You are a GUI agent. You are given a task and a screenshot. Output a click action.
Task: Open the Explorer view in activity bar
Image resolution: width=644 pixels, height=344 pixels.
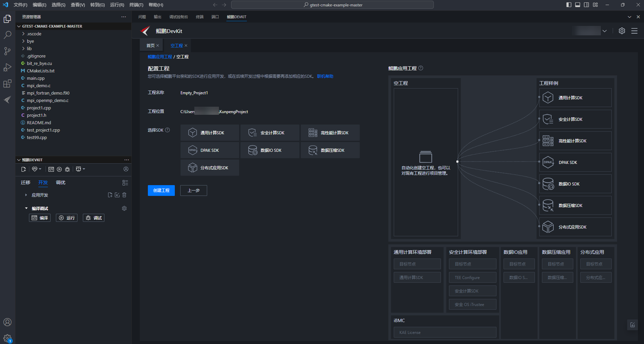(7, 19)
